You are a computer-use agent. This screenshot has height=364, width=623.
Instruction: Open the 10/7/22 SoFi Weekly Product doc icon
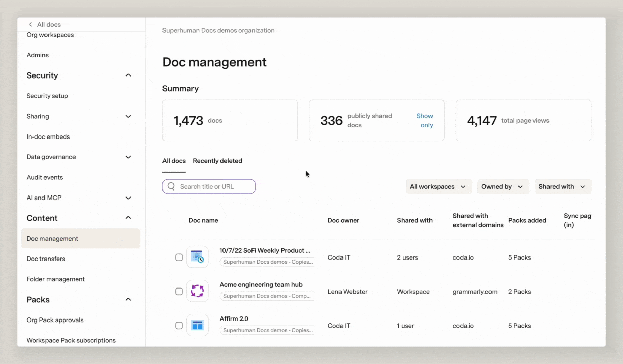(x=198, y=257)
